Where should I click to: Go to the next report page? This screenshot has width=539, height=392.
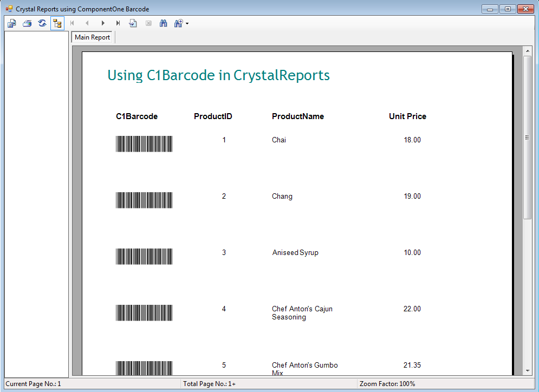[x=103, y=23]
